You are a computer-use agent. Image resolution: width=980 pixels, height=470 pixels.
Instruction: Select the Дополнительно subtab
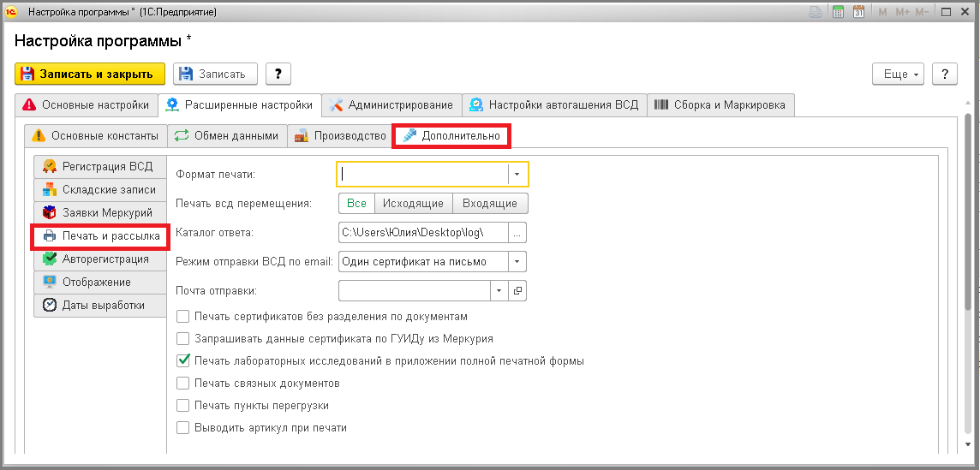coord(451,135)
